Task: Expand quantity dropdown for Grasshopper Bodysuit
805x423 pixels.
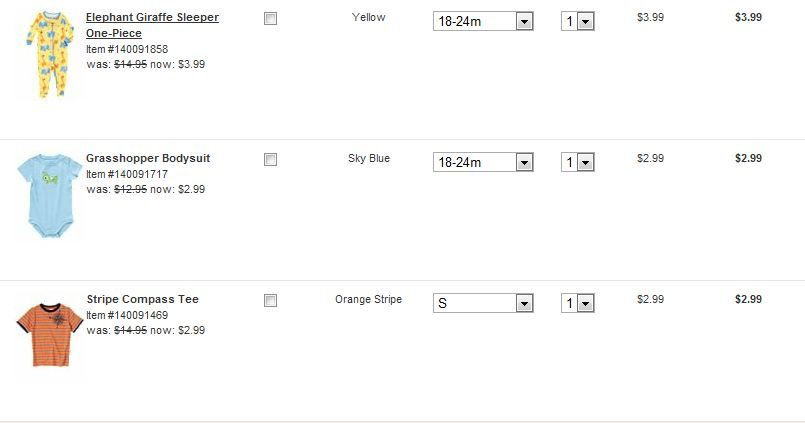Action: 578,162
